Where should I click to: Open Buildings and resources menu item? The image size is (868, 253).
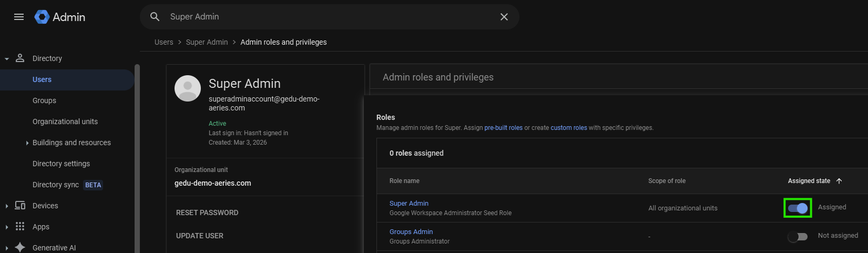coord(72,143)
